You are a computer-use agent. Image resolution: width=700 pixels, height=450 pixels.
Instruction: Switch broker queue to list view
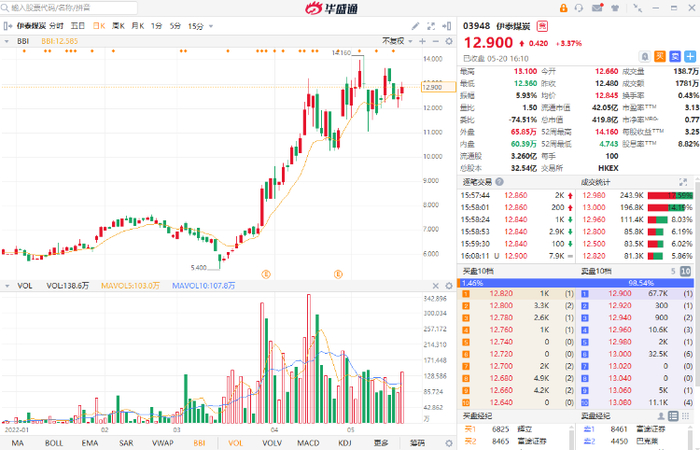(673, 416)
